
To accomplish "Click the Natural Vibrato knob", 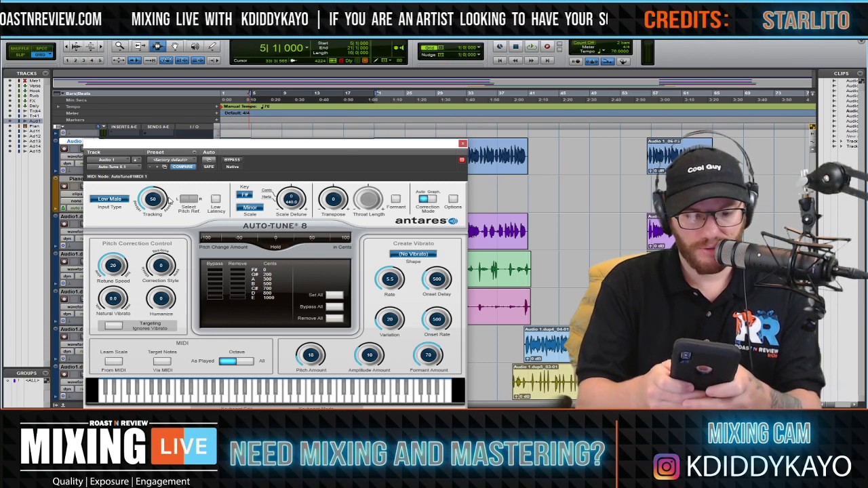I will coord(113,298).
